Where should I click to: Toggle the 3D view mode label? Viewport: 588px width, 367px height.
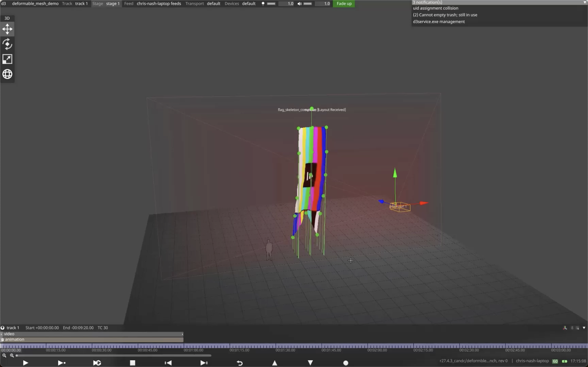[x=7, y=18]
